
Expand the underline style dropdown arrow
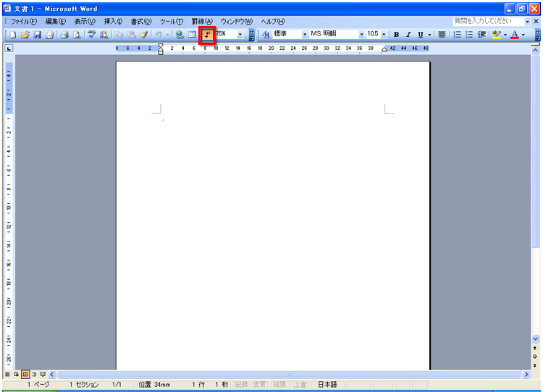coord(429,34)
